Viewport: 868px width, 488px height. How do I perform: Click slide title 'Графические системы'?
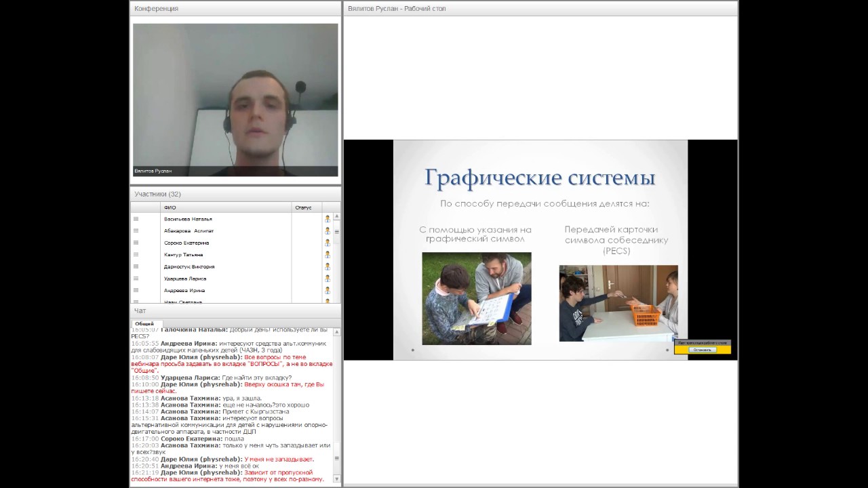pyautogui.click(x=540, y=178)
